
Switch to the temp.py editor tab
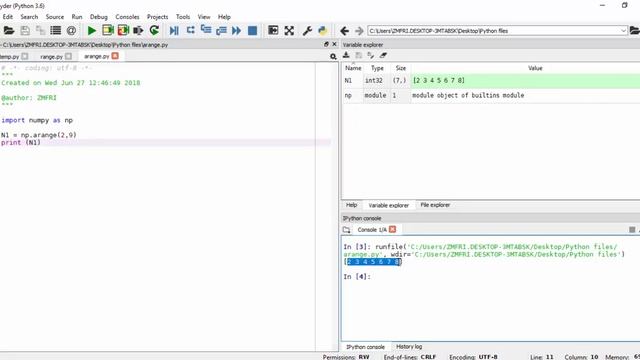tap(9, 57)
